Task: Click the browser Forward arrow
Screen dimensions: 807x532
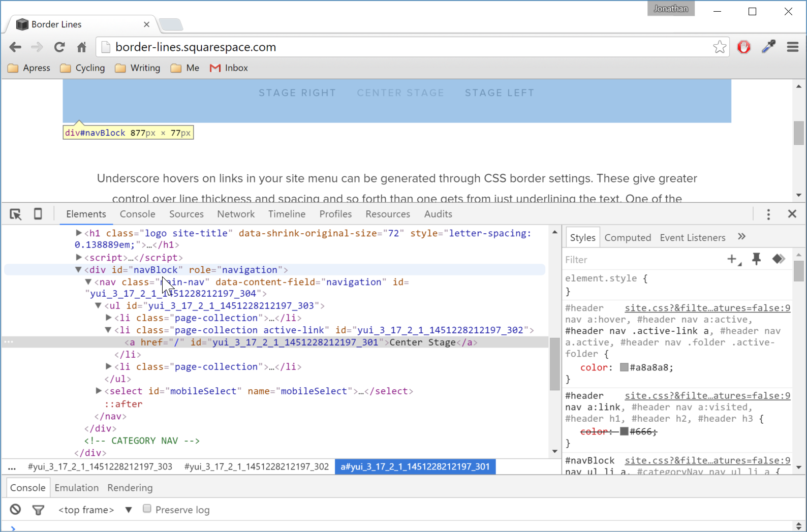Action: pyautogui.click(x=37, y=47)
